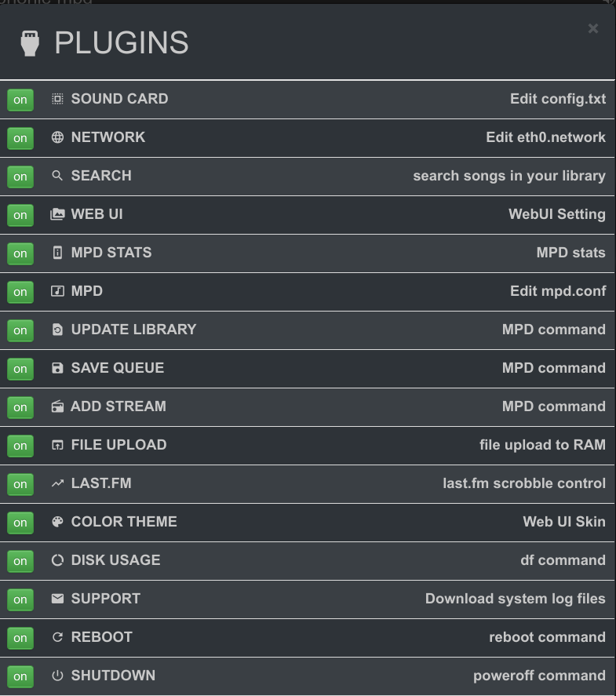Click the Network globe icon
This screenshot has height=696, width=616.
point(57,137)
